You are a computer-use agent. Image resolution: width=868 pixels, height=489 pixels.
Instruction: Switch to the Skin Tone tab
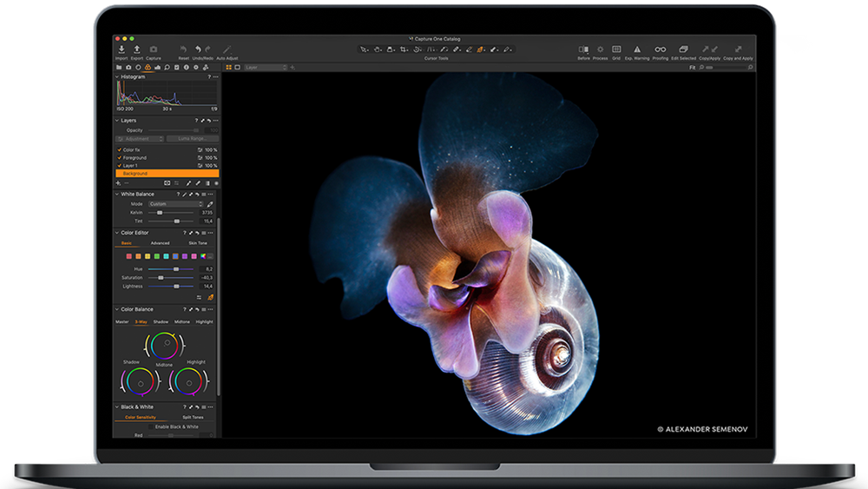tap(198, 243)
